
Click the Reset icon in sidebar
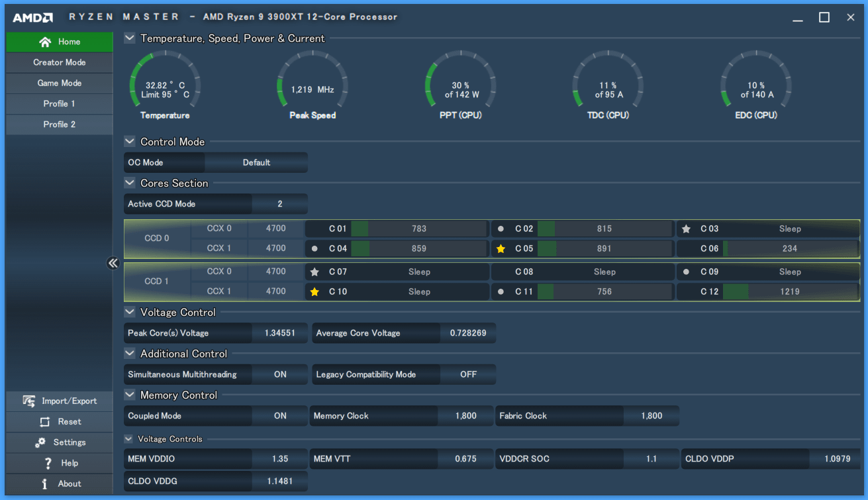click(x=45, y=422)
